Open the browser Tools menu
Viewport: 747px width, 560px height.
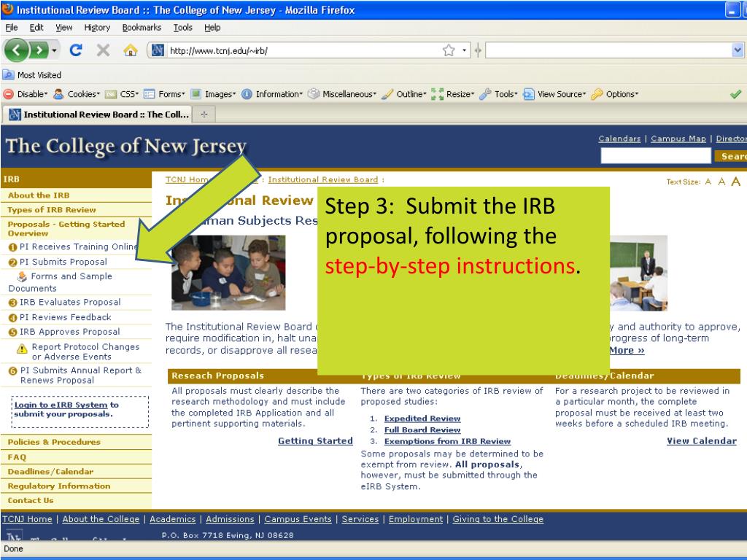[183, 28]
